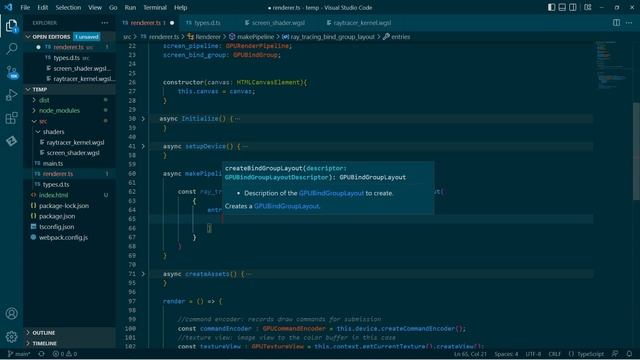Click GPUBindGroupLayout link in hover tooltip description

coord(331,193)
